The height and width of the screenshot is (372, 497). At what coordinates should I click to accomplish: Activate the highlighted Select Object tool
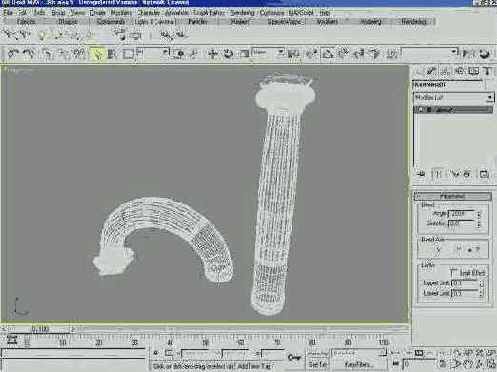pos(97,54)
